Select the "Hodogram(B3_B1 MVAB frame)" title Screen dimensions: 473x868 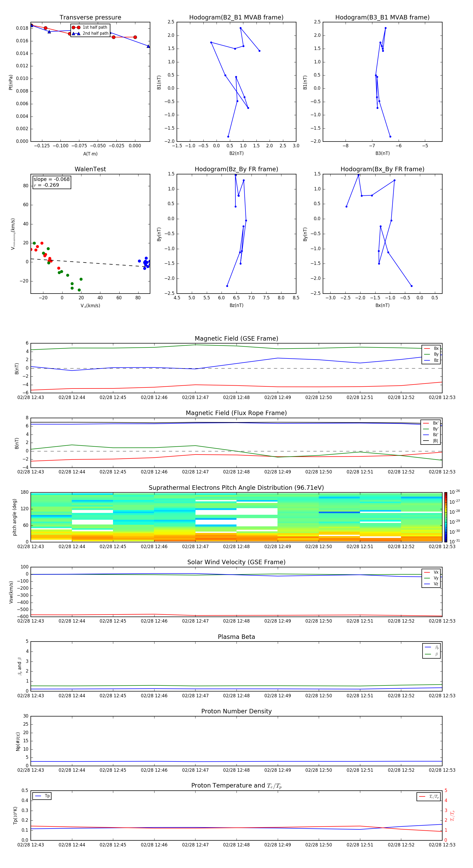point(382,18)
